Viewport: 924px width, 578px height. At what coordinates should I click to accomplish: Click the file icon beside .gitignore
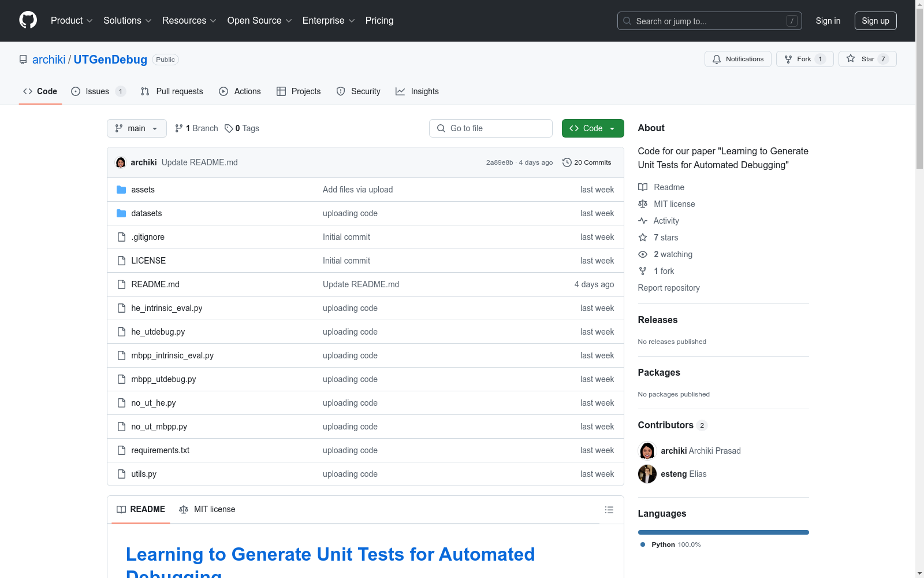(121, 237)
